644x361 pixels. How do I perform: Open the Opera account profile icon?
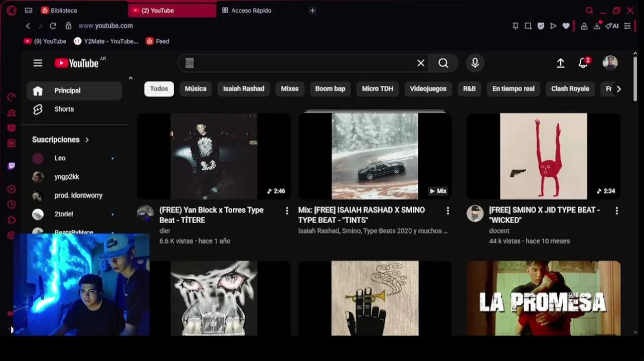tap(584, 26)
